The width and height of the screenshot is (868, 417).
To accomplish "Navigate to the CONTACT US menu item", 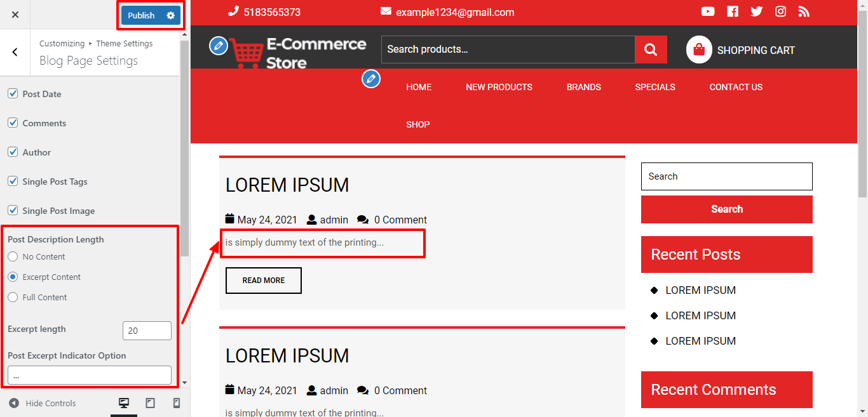I will [736, 87].
